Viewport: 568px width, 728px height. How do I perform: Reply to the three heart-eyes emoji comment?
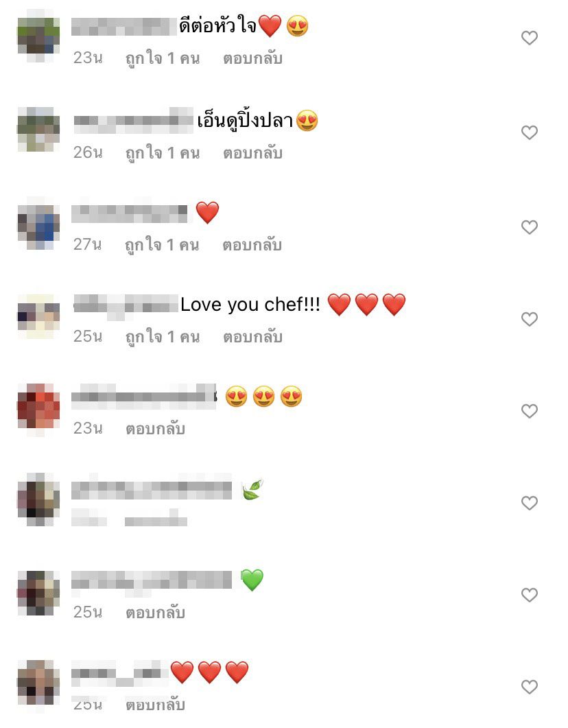(x=155, y=429)
